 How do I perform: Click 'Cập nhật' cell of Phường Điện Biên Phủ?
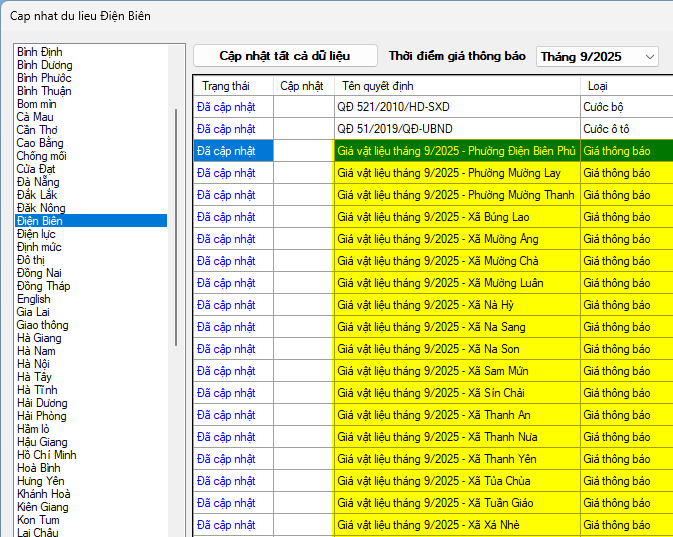tap(303, 151)
